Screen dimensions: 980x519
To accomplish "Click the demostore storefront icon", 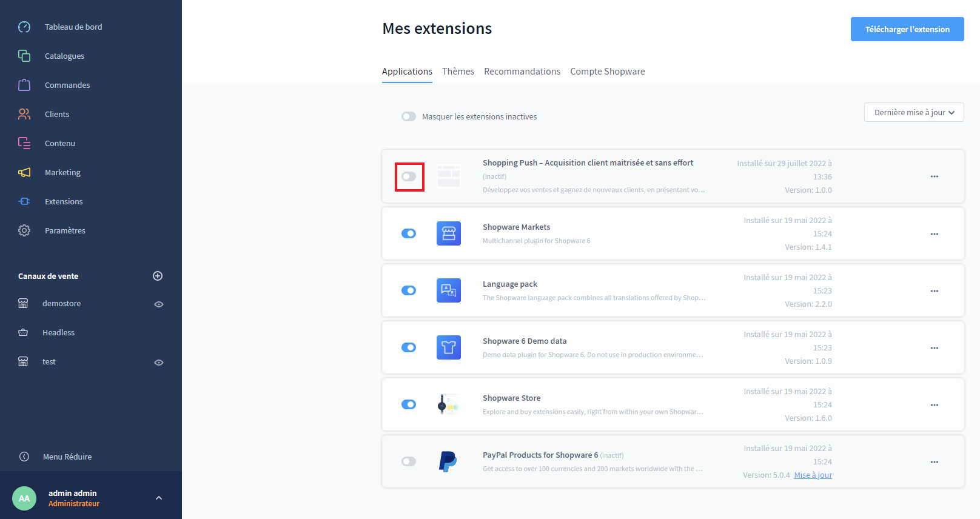I will click(x=23, y=303).
